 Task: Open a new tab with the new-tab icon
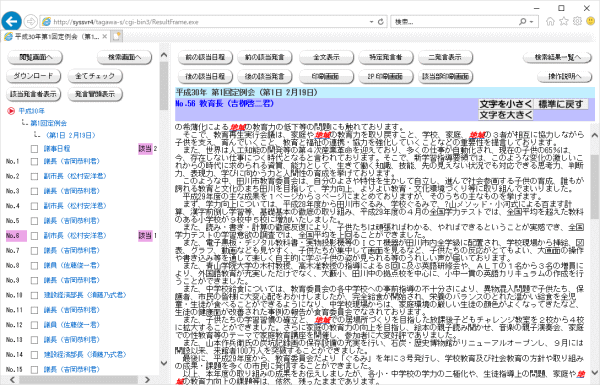coord(116,37)
